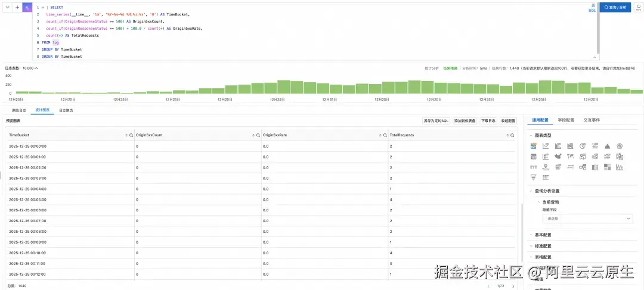This screenshot has width=644, height=290.
Task: Open the 字段配置 tab
Action: [566, 120]
